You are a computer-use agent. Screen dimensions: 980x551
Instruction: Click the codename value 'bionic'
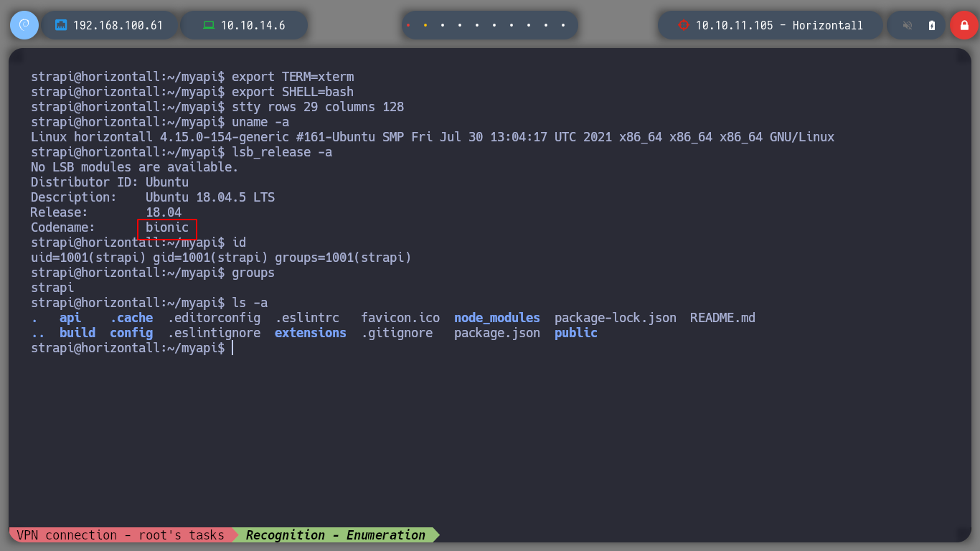pos(167,227)
